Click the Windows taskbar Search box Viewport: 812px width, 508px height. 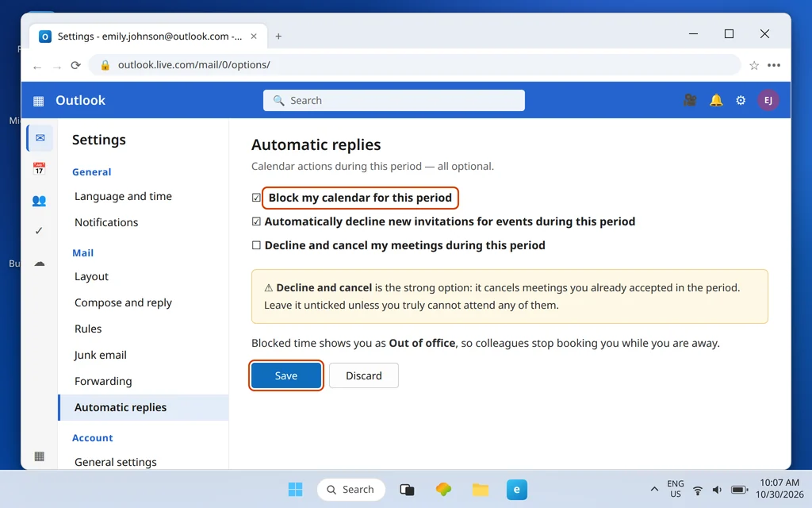(350, 489)
